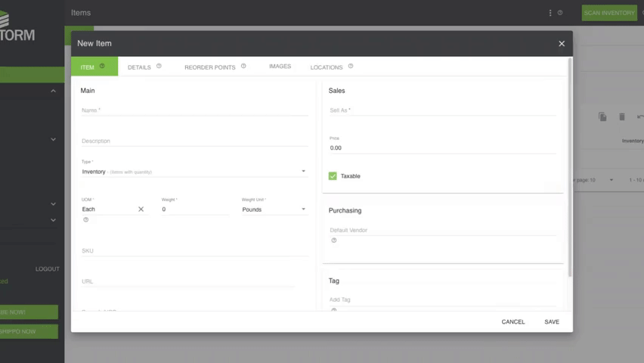Click the help icon beside LOCATIONS tab
This screenshot has width=644, height=363.
tap(351, 66)
